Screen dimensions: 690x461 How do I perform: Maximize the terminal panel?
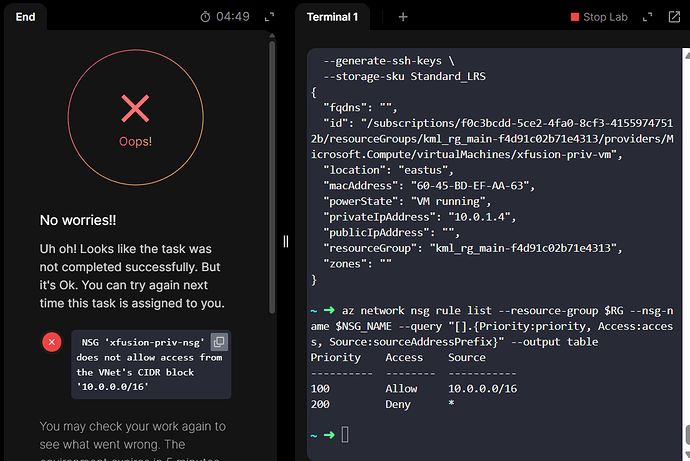click(647, 17)
